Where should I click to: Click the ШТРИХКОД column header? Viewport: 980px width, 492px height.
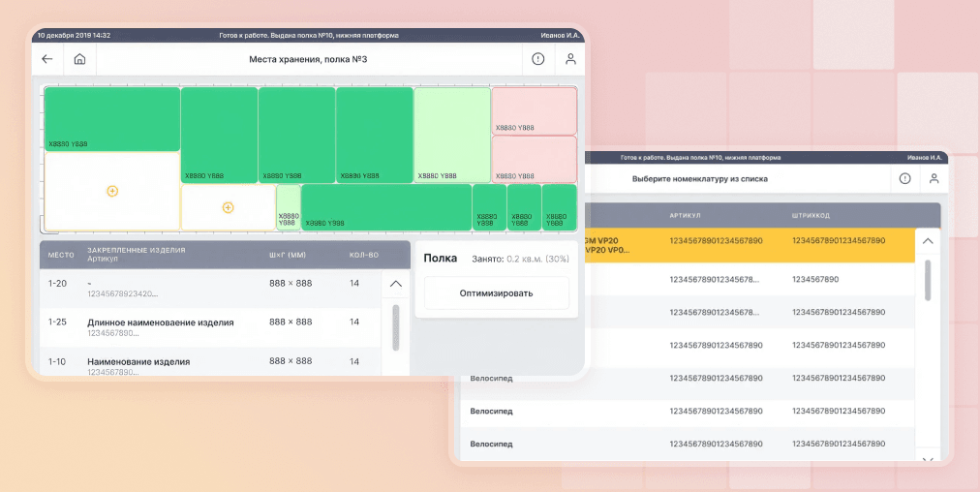coord(812,215)
